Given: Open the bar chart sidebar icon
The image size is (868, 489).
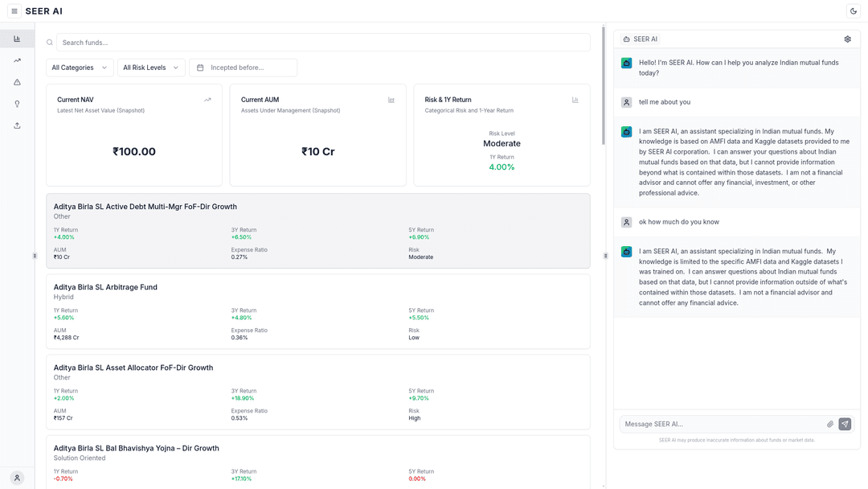Looking at the screenshot, I should pos(17,39).
